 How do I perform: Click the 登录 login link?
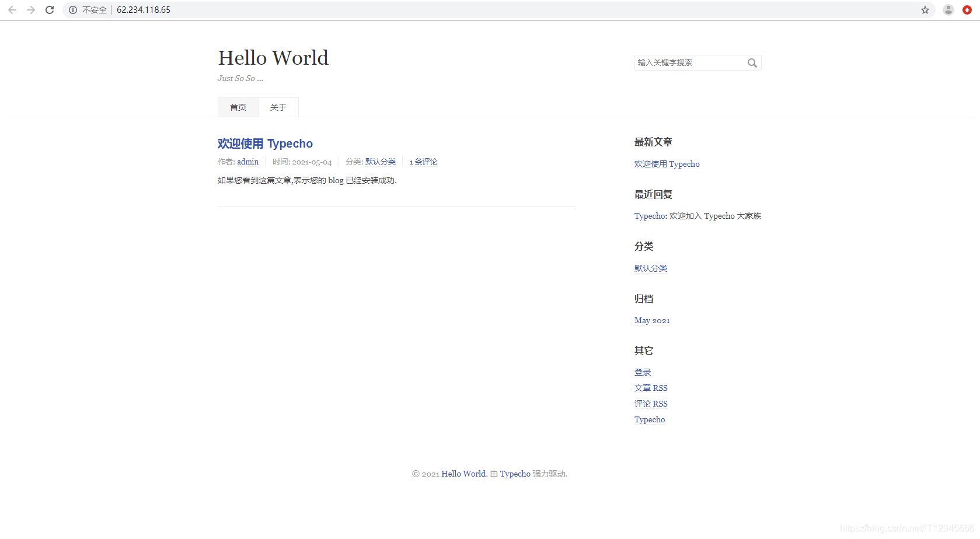[643, 372]
